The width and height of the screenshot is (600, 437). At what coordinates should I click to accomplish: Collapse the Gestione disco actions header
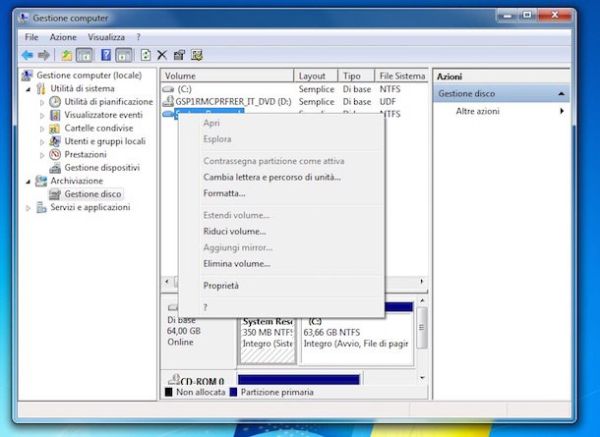pyautogui.click(x=560, y=94)
